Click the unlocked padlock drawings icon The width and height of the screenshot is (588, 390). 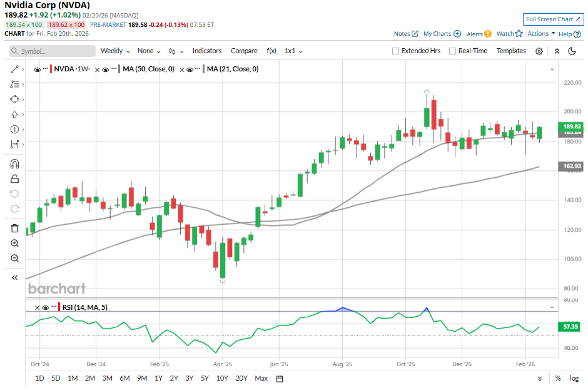coord(15,179)
